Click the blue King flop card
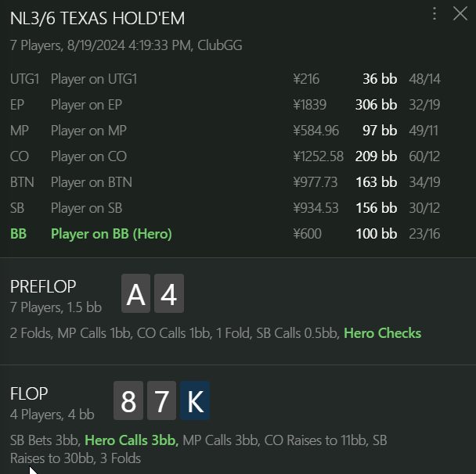 click(x=195, y=400)
